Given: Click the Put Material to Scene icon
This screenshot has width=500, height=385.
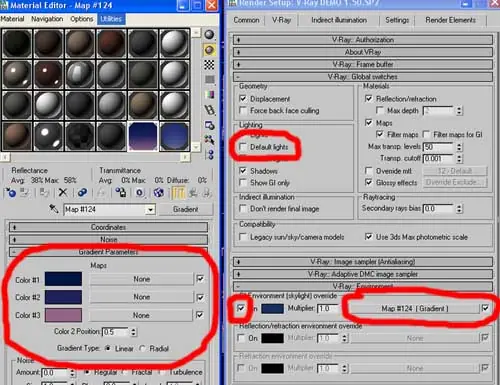Looking at the screenshot, I should [24, 193].
